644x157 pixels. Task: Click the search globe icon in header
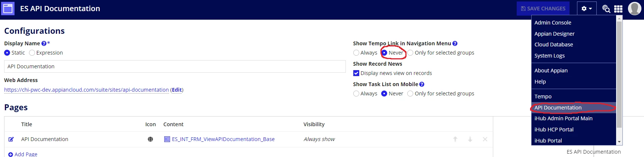pyautogui.click(x=606, y=9)
